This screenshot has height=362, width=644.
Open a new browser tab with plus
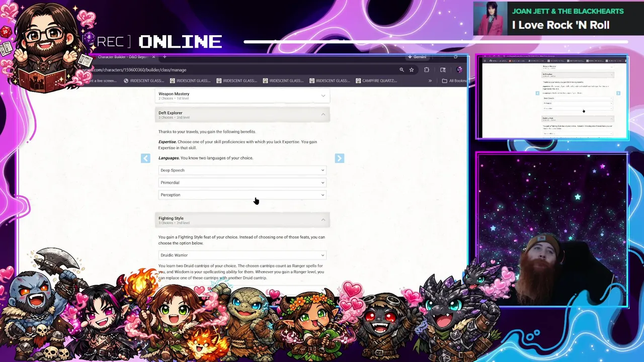point(165,57)
